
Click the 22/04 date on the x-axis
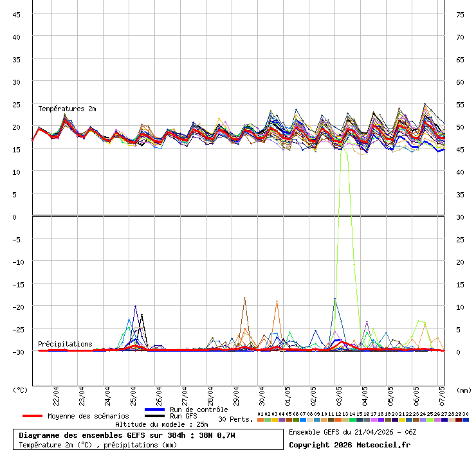point(56,393)
